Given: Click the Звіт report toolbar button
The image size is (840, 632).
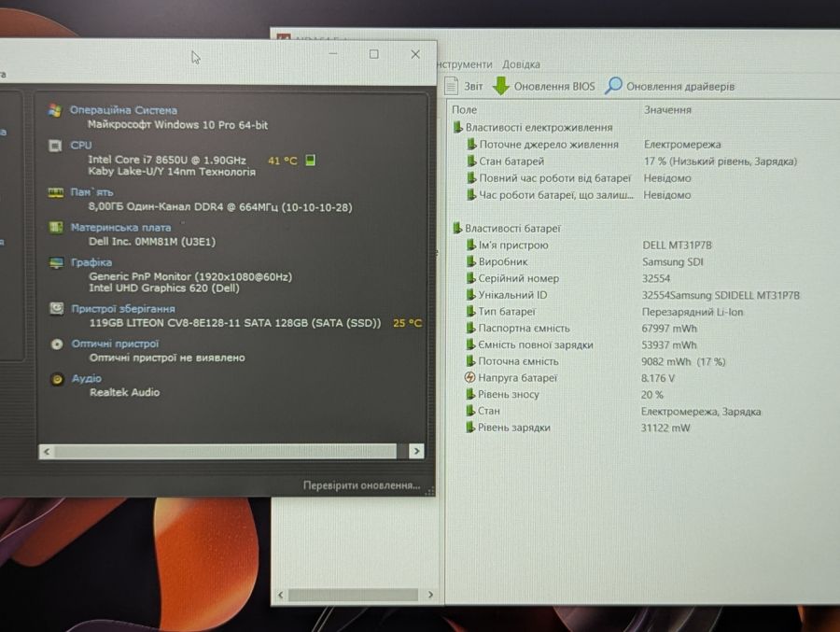Looking at the screenshot, I should point(464,86).
